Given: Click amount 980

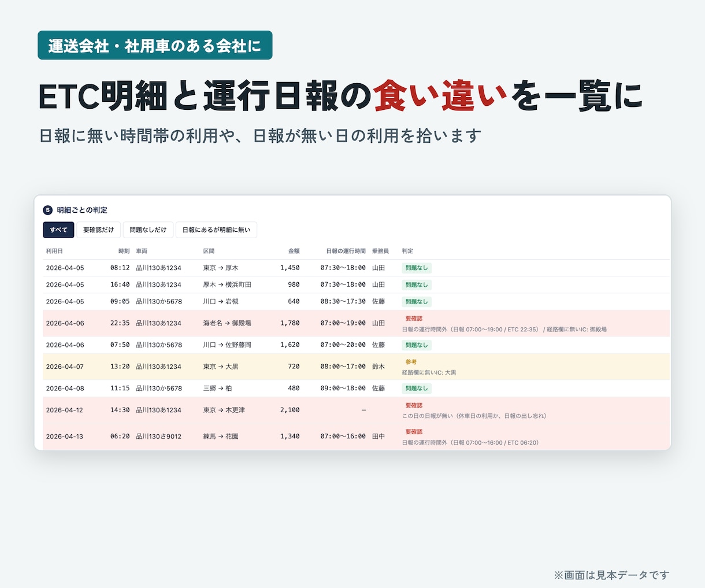Looking at the screenshot, I should tap(294, 284).
